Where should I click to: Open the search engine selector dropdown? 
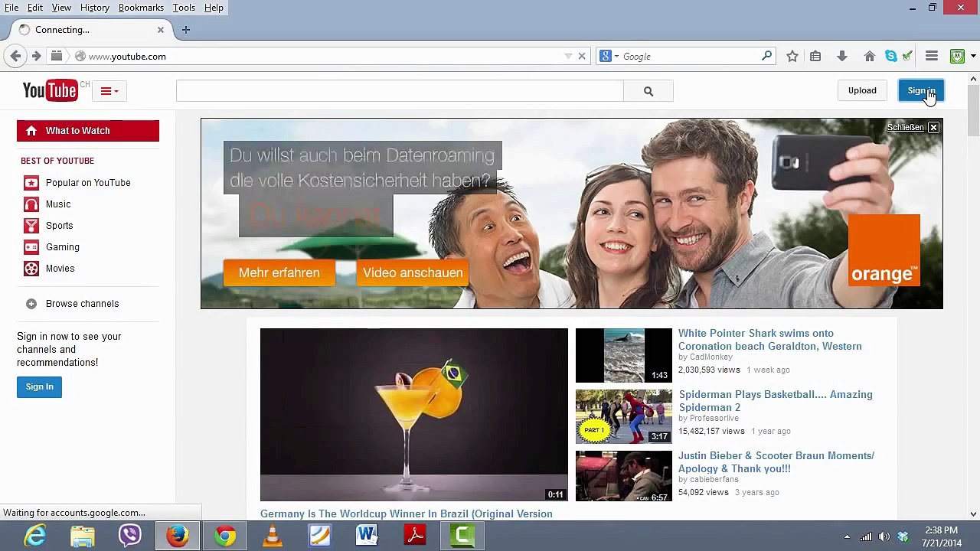click(x=609, y=56)
